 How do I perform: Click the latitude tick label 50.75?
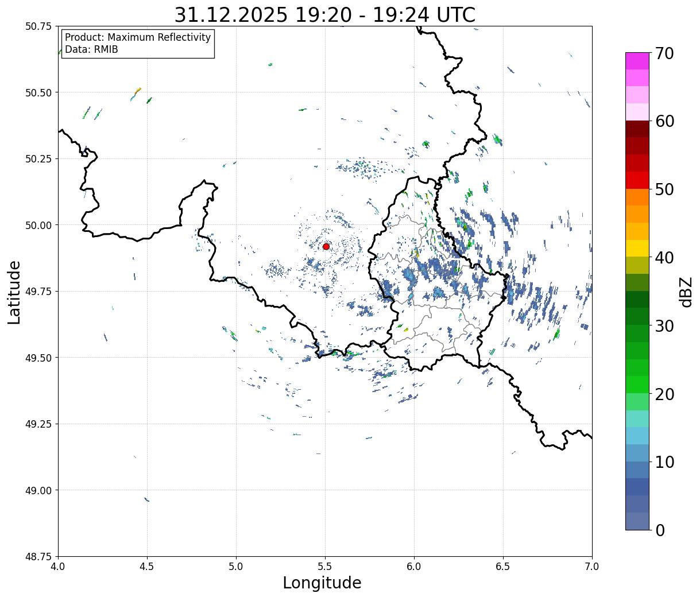(x=38, y=26)
